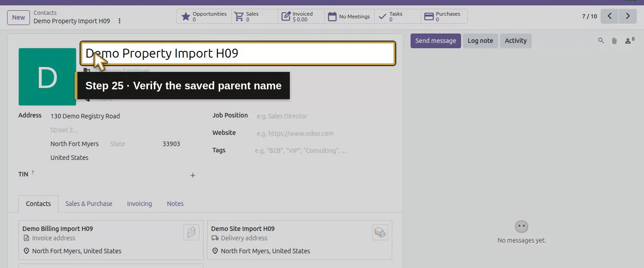The height and width of the screenshot is (268, 644).
Task: Click the Purchases credit card icon
Action: point(429,17)
